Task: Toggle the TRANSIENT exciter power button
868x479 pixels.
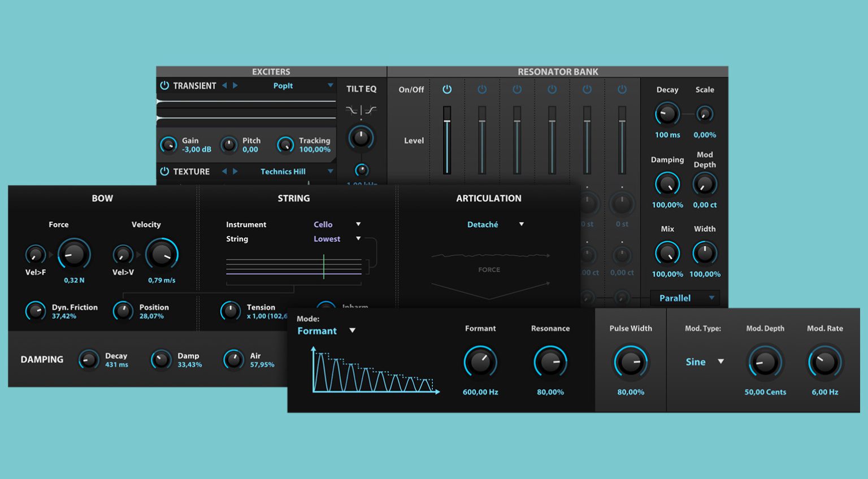Action: [164, 85]
